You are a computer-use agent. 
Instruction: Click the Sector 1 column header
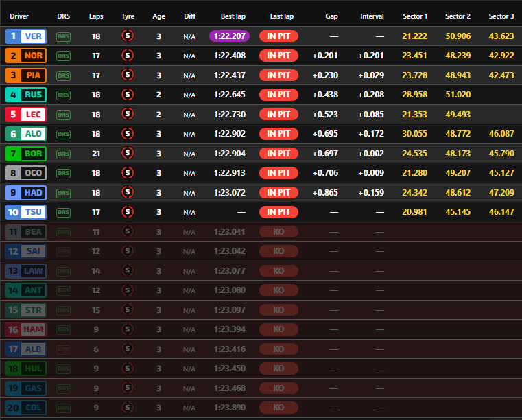click(x=415, y=16)
